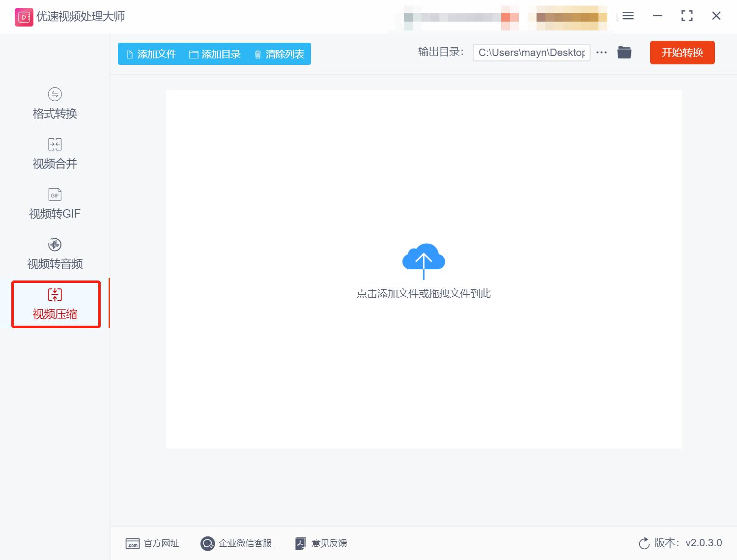This screenshot has width=737, height=560.
Task: Switch to the 视频转GIF tool
Action: click(54, 203)
